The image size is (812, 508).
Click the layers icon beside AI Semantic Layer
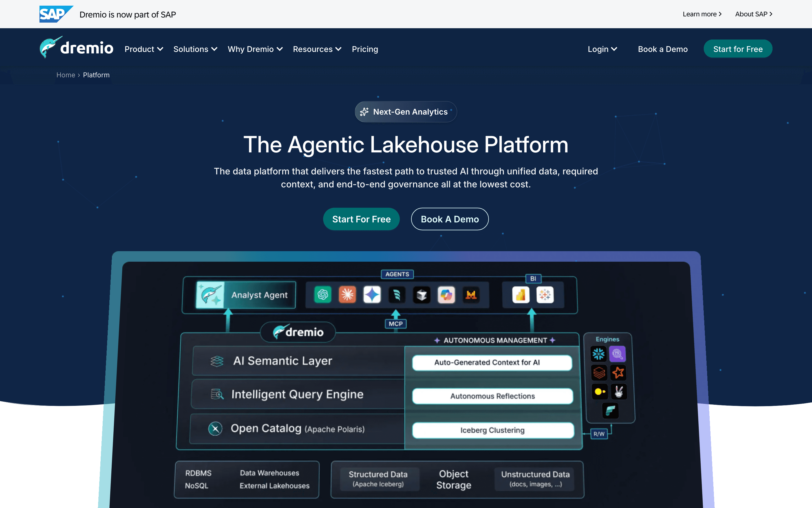point(217,361)
